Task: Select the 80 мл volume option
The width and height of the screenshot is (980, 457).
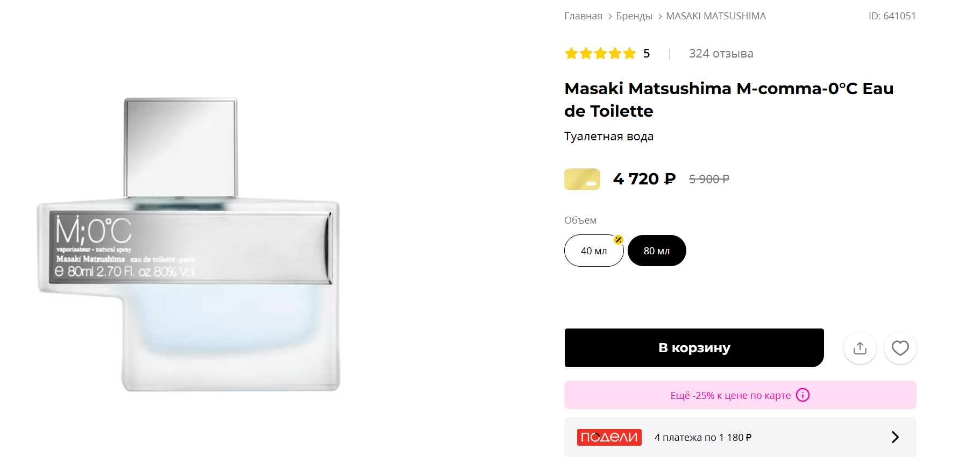Action: (657, 251)
